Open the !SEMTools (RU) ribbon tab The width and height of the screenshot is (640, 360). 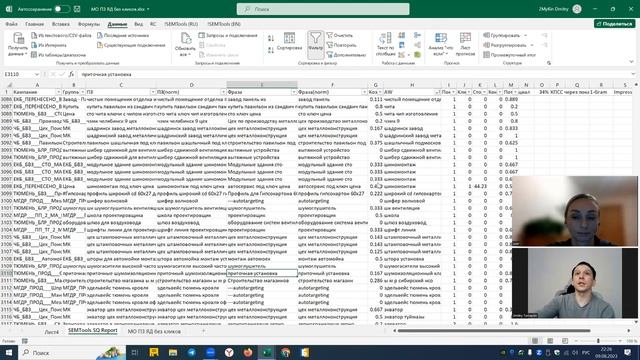pos(181,24)
